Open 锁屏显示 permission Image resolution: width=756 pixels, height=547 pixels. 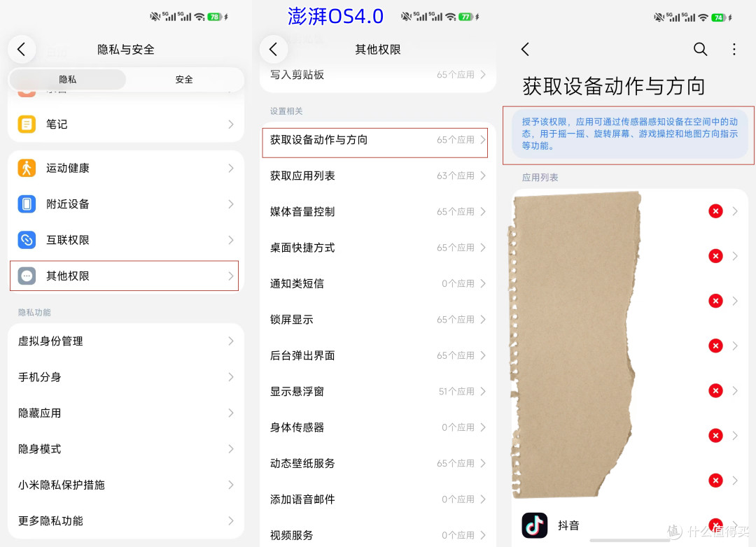click(x=378, y=320)
